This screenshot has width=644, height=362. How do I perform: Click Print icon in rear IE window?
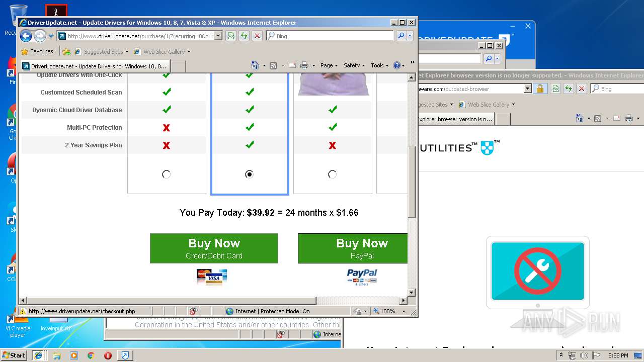629,119
